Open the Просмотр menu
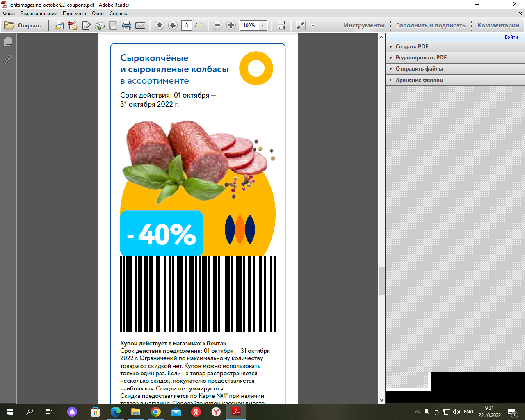The width and height of the screenshot is (525, 420). [75, 14]
